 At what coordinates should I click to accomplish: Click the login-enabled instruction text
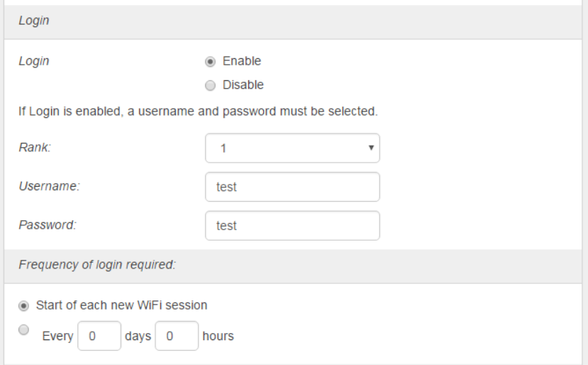pyautogui.click(x=198, y=111)
